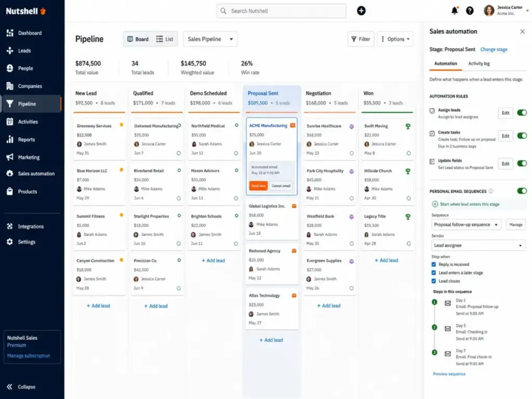Viewport: 532px width, 399px height.
Task: Uncheck Lead enters a later stage
Action: [434, 273]
